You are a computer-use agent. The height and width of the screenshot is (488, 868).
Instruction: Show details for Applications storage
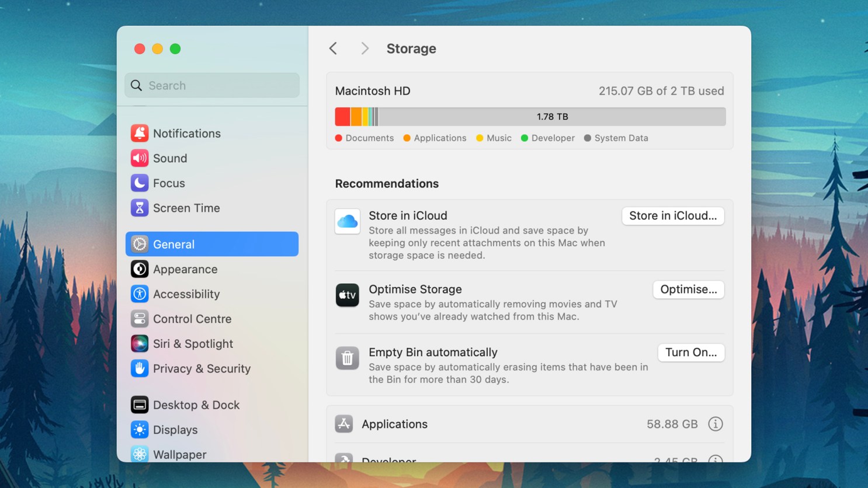click(716, 424)
